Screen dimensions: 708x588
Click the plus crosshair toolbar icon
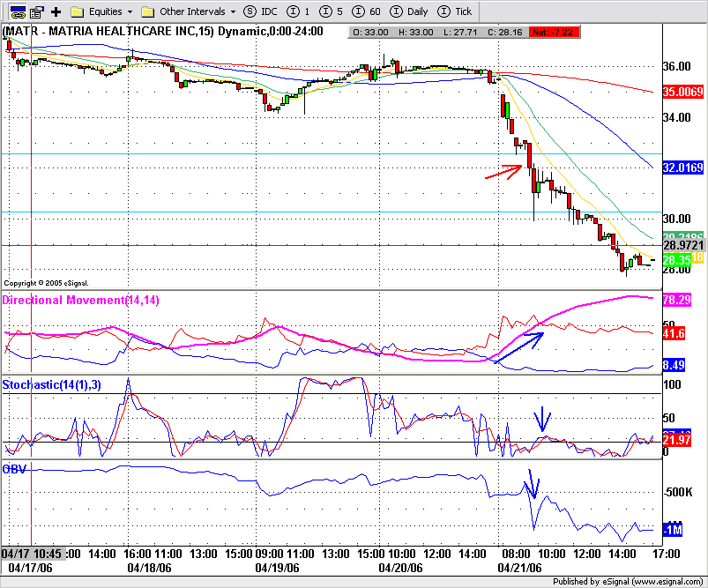click(x=56, y=11)
